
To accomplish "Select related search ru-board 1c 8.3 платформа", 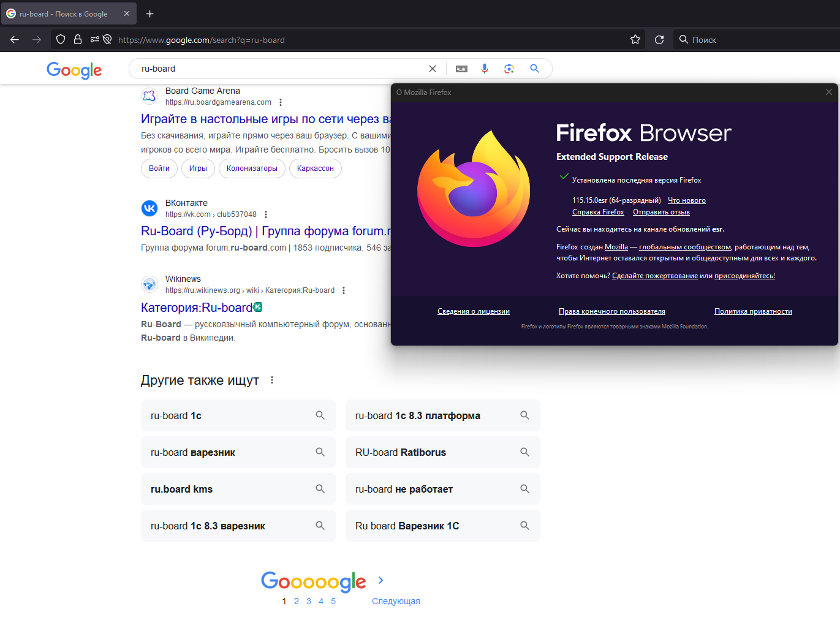I will (x=443, y=415).
